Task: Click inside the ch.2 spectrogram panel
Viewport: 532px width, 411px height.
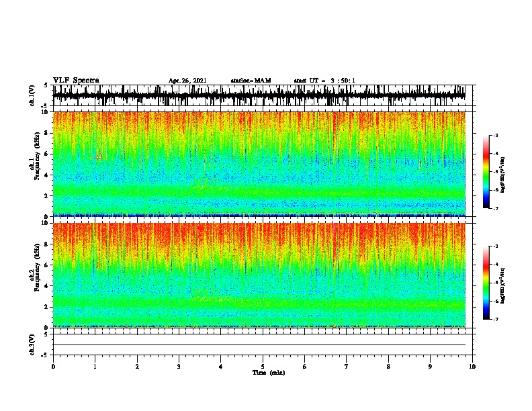Action: (x=259, y=275)
